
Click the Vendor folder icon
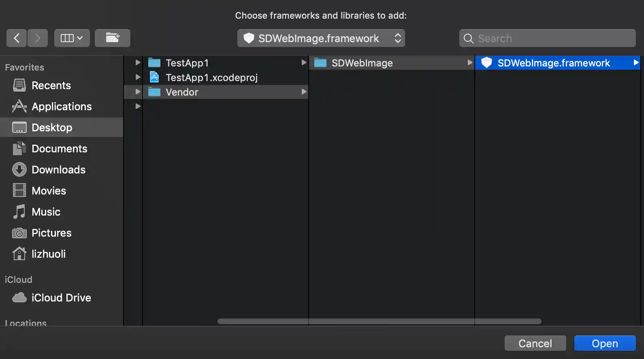[154, 92]
